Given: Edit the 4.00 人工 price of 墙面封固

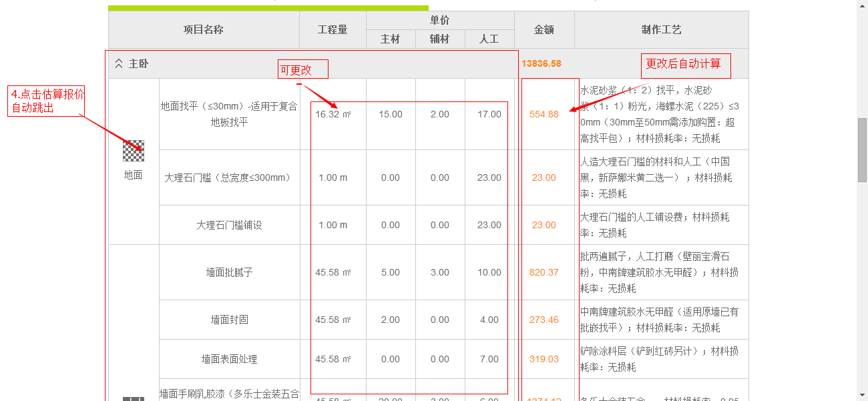Looking at the screenshot, I should pos(489,320).
